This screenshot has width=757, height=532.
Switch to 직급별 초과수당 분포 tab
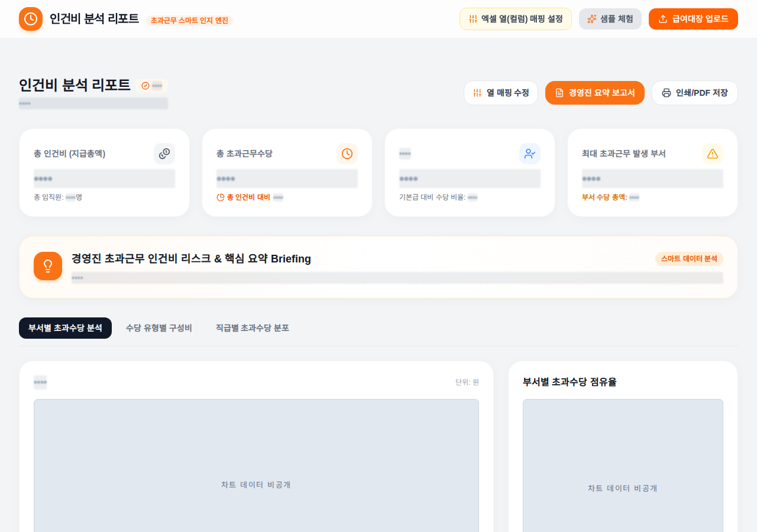coord(253,328)
